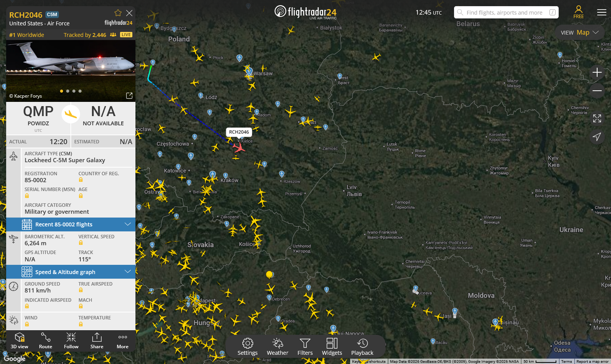Click the registration 85-0002 value
611x364 pixels.
tap(35, 180)
